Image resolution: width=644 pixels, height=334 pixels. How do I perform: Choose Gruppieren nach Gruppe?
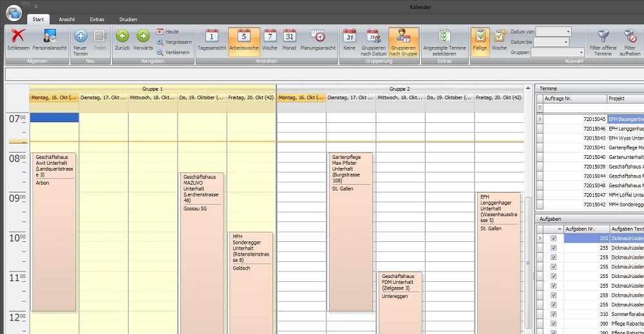click(404, 42)
